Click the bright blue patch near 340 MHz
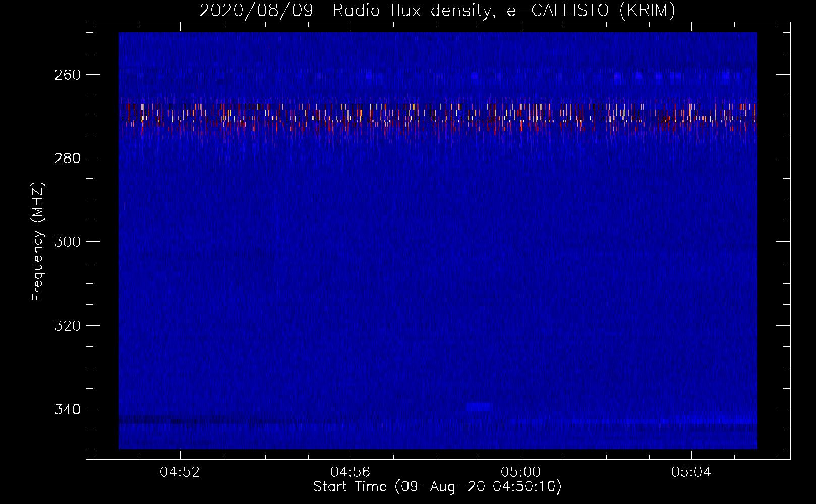The image size is (816, 504). 478,407
